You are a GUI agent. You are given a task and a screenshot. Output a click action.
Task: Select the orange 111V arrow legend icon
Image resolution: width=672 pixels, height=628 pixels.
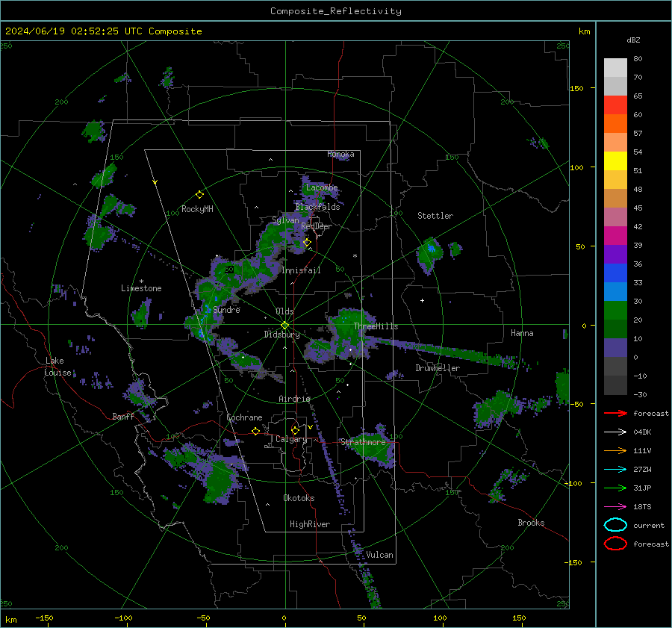(615, 450)
